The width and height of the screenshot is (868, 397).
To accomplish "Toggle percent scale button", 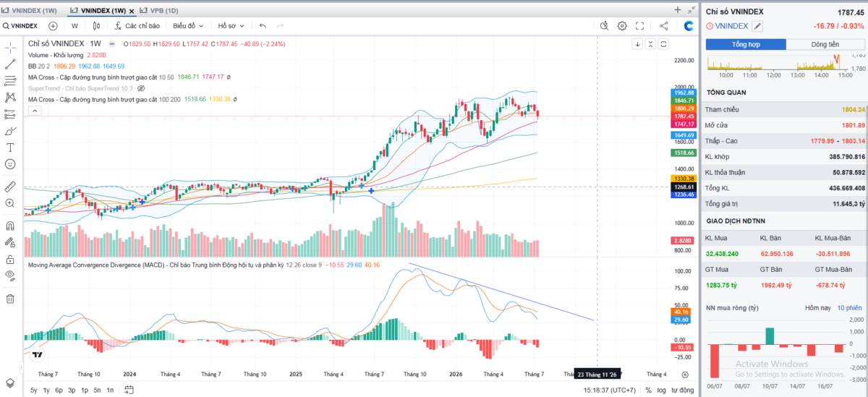I will (x=649, y=390).
